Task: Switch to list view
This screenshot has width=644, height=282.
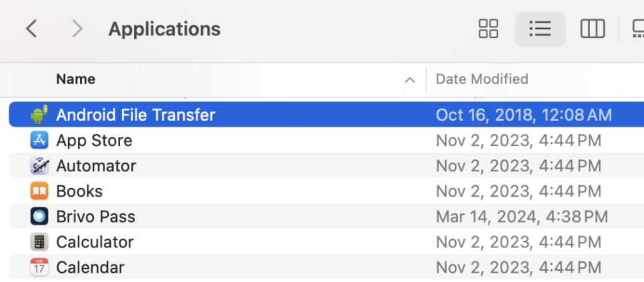Action: 540,29
